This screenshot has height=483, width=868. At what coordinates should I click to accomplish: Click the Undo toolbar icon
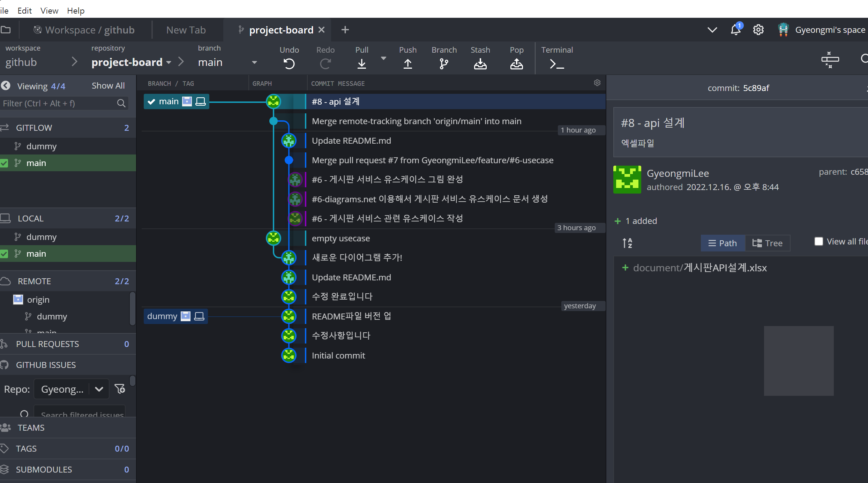[x=289, y=63]
